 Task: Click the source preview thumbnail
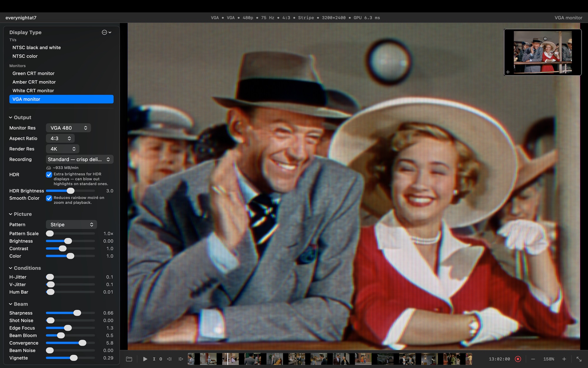[x=543, y=52]
